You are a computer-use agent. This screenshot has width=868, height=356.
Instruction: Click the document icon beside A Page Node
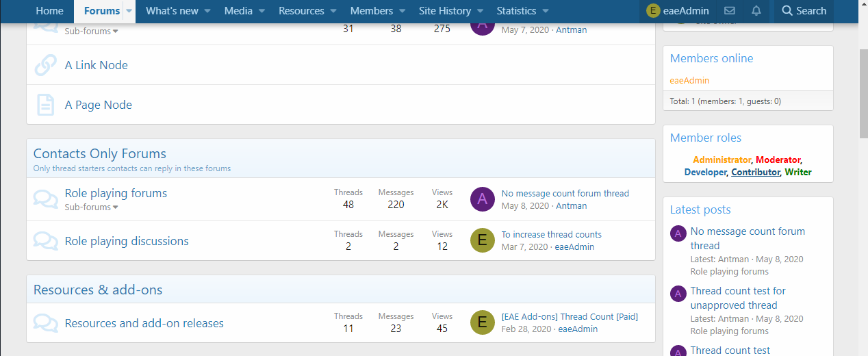[x=45, y=105]
